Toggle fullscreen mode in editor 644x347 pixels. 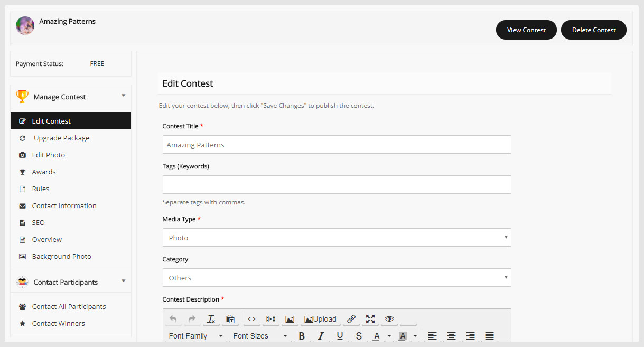370,319
